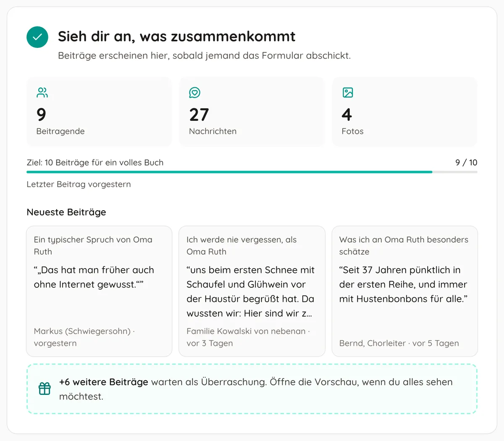Viewport: 504px width, 441px height.
Task: Click the number 9 above Beitragende
Action: [41, 115]
